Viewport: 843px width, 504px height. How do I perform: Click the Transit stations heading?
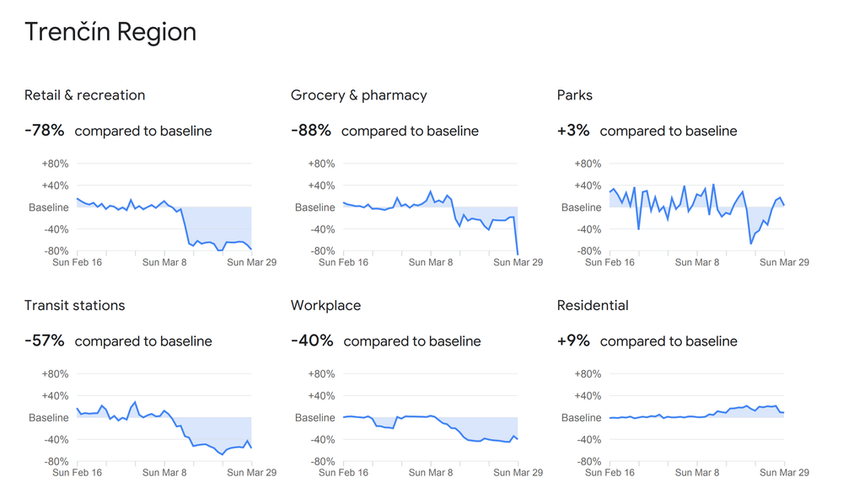click(x=75, y=305)
